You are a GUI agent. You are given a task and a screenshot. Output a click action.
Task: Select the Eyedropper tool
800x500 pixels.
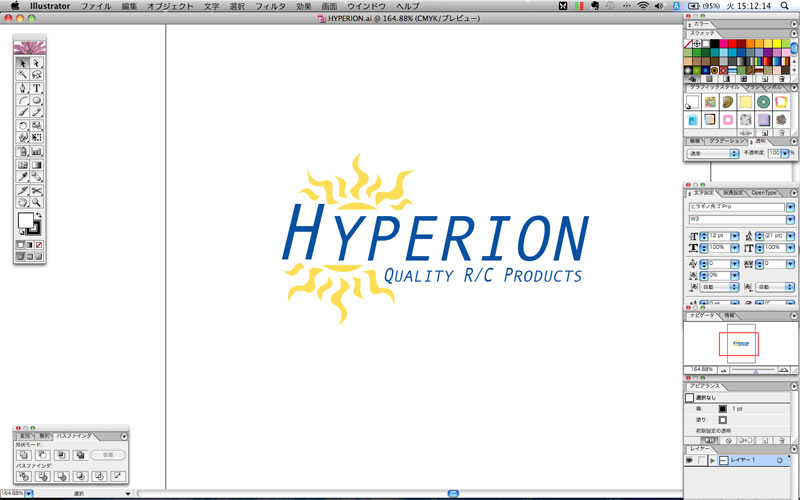22,177
